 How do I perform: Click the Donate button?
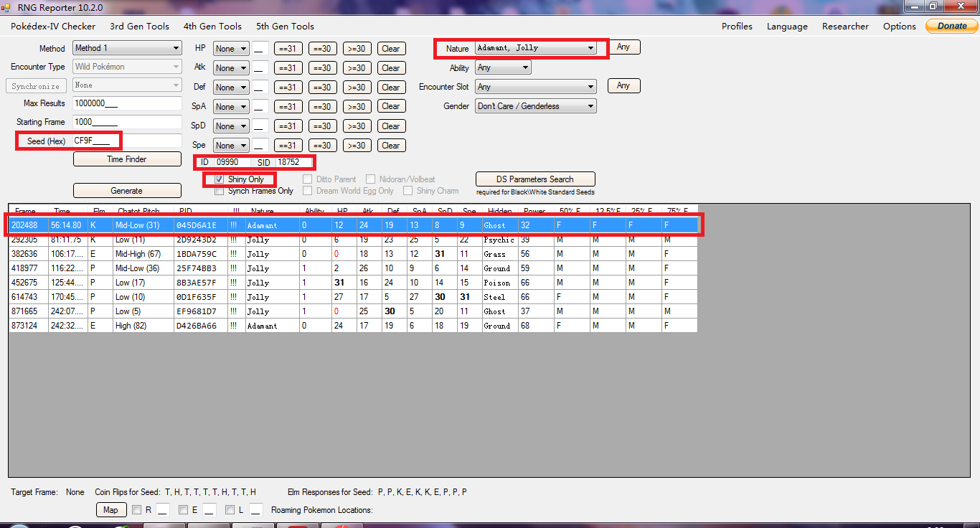pos(952,26)
